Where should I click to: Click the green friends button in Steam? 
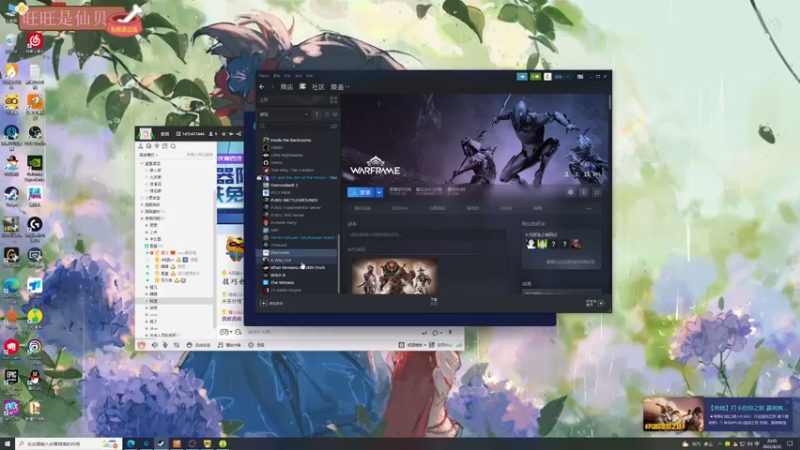click(x=535, y=77)
